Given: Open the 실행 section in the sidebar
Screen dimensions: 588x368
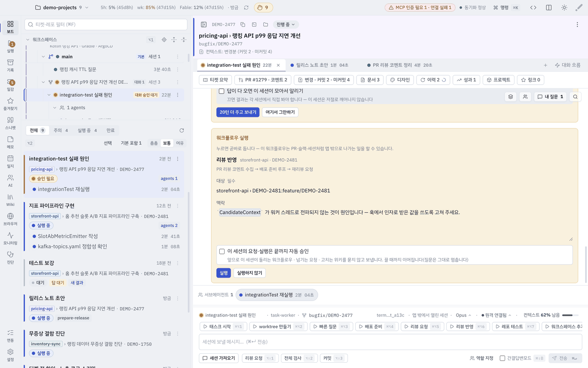Looking at the screenshot, I should (x=10, y=47).
